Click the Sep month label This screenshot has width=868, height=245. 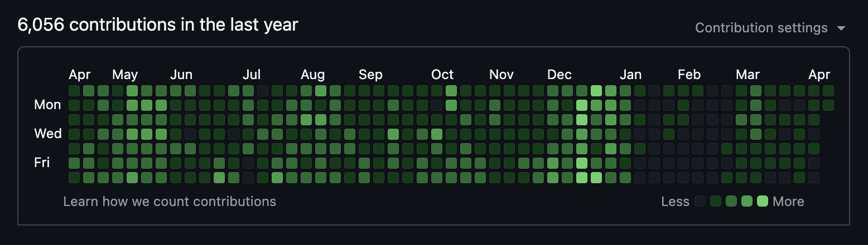(370, 75)
